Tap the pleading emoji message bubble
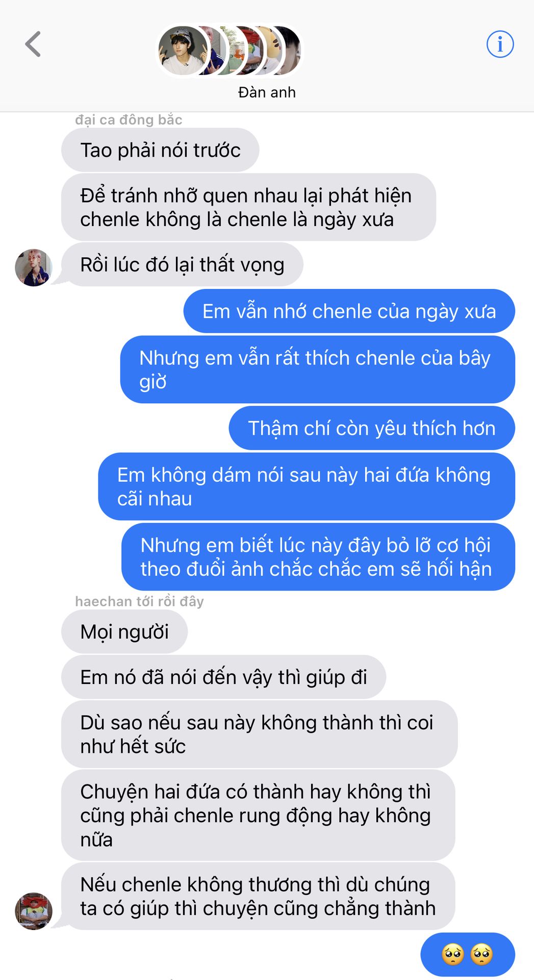Screen dimensions: 534x980 tap(468, 954)
